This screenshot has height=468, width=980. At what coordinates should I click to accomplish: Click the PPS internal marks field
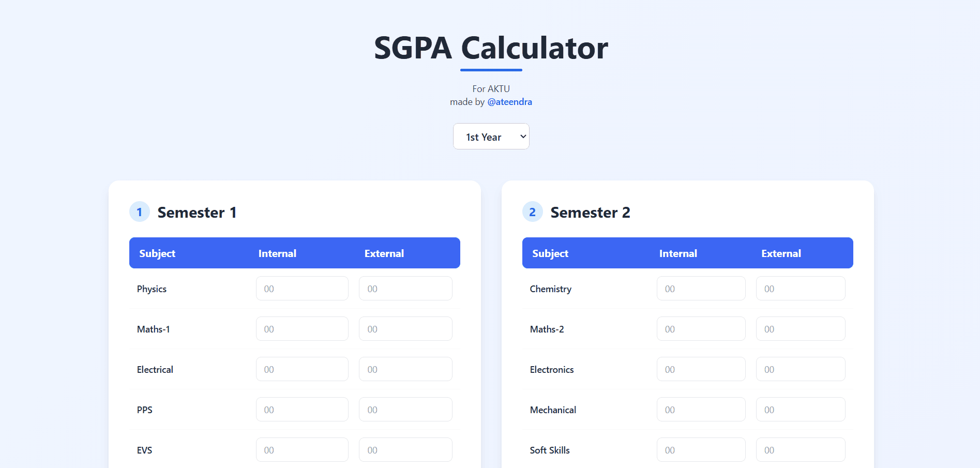click(302, 409)
